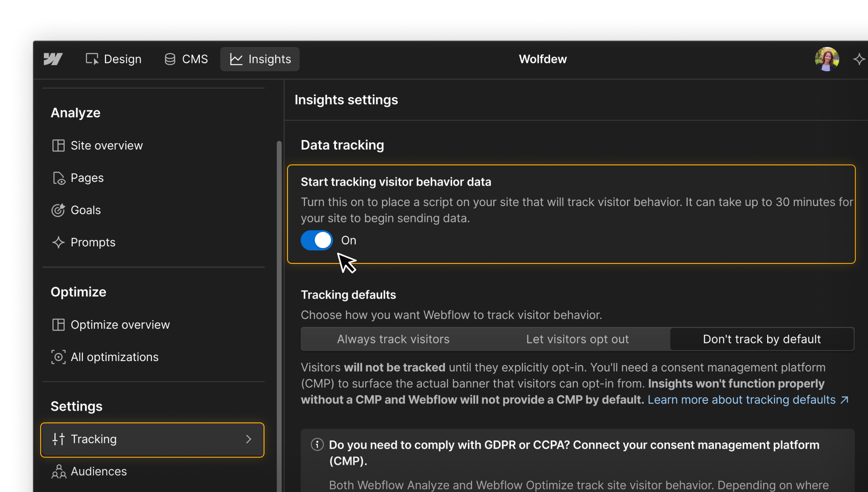Click the Tracking sliders icon
868x492 pixels.
point(58,439)
